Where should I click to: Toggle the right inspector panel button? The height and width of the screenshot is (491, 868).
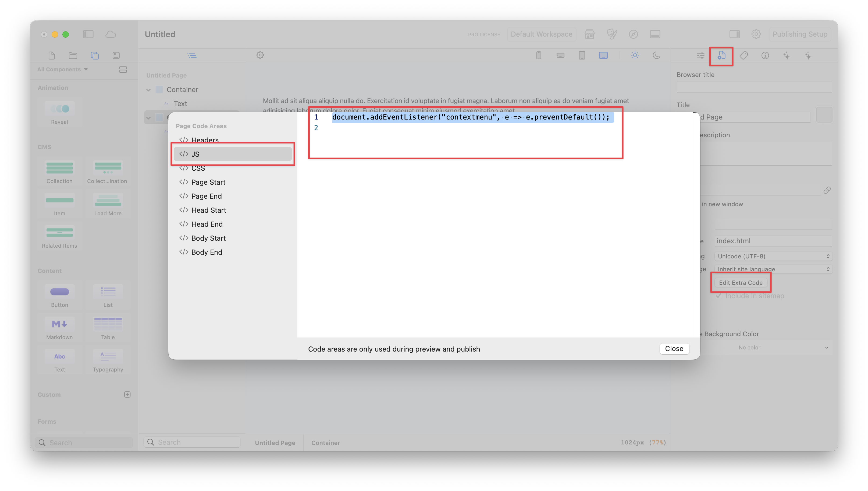point(735,34)
